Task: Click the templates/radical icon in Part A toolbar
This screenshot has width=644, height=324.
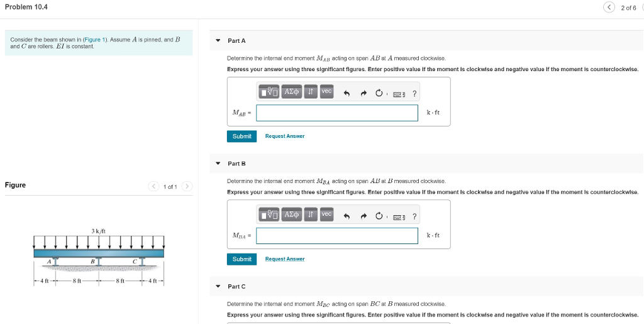Action: pos(269,92)
